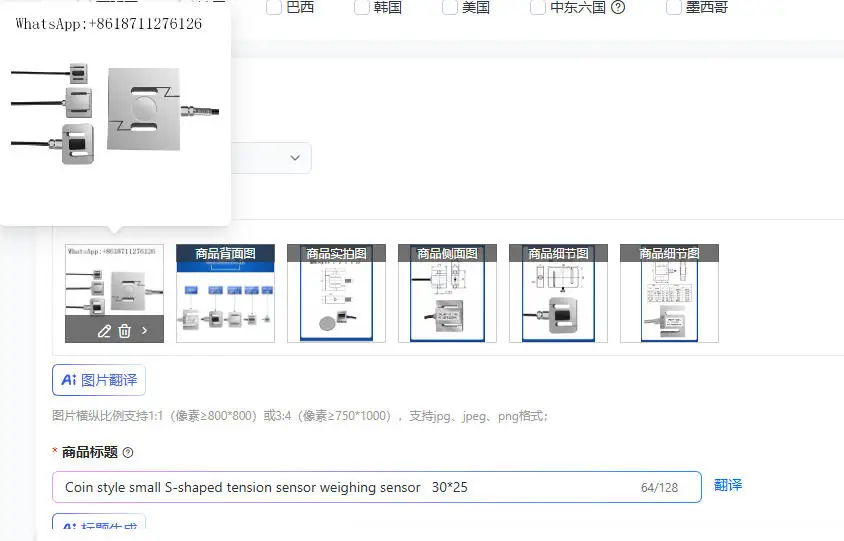The width and height of the screenshot is (844, 541).
Task: Tick the 巴西 checkbox
Action: 274,7
